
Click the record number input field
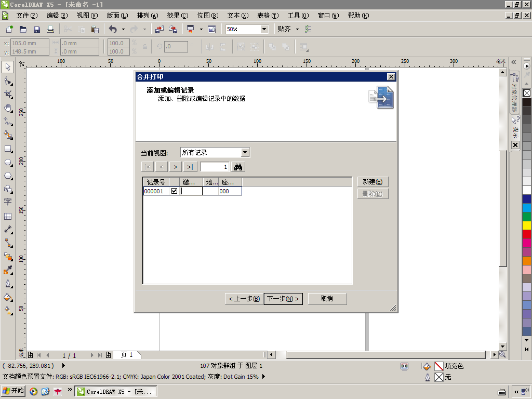pyautogui.click(x=215, y=167)
